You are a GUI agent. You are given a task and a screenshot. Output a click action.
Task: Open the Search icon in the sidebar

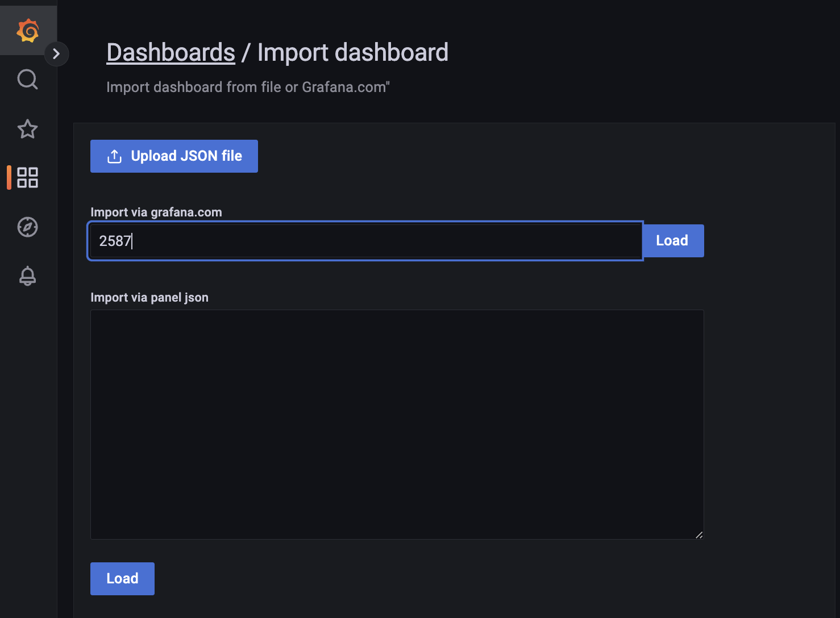coord(27,80)
